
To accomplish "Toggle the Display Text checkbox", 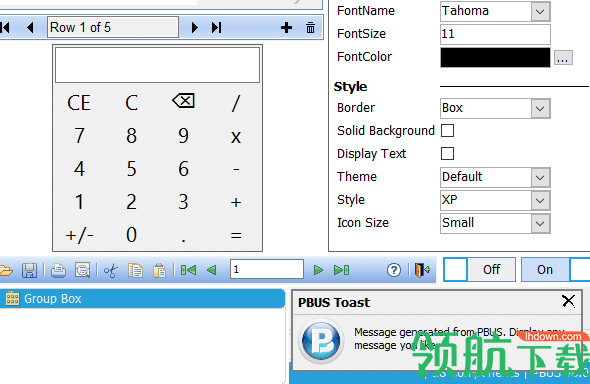I will coord(447,153).
